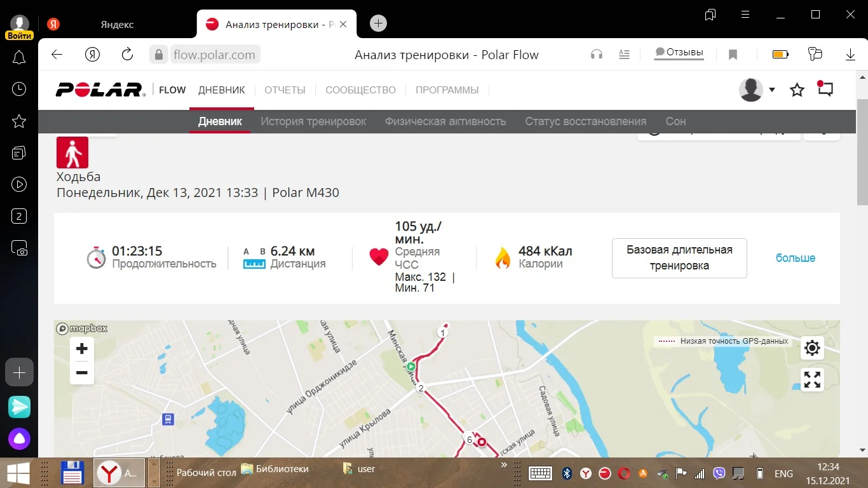Open the floppy disk taskbar app
Screen dimensions: 868x488
point(72,473)
